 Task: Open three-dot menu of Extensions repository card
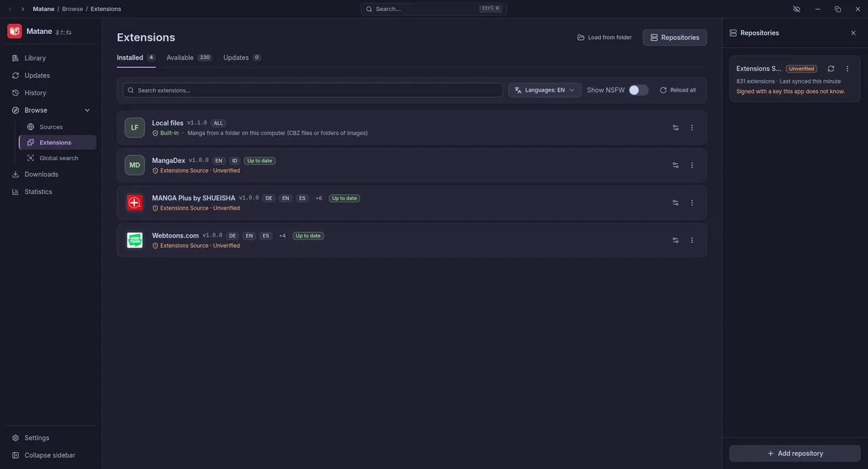[847, 69]
